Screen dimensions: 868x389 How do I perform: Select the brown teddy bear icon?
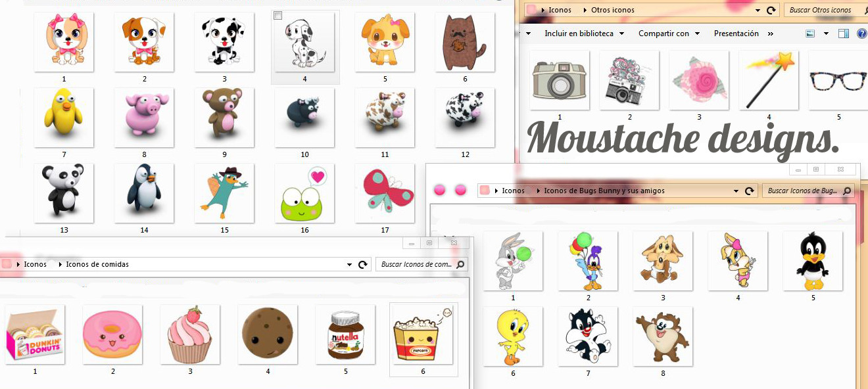(224, 118)
